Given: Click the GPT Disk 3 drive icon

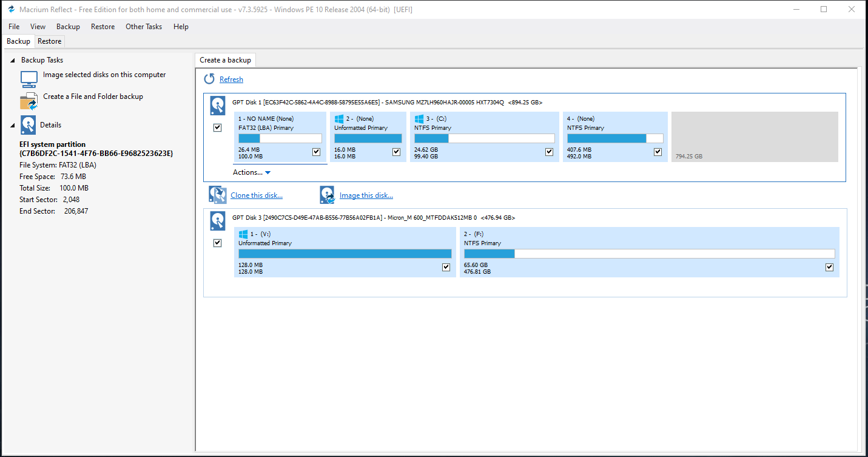Looking at the screenshot, I should tap(218, 221).
